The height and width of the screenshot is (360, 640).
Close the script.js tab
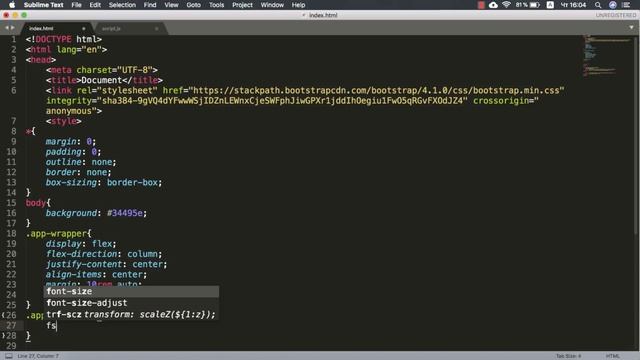click(157, 29)
